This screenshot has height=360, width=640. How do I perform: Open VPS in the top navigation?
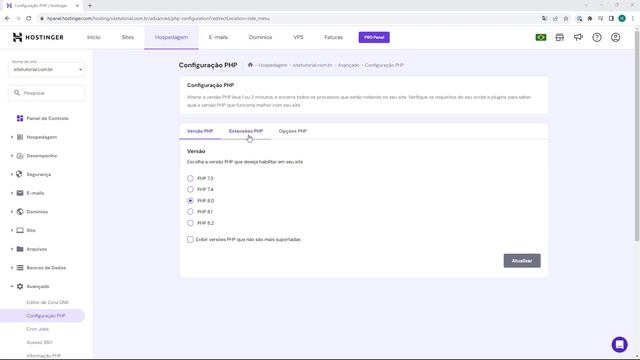(298, 37)
